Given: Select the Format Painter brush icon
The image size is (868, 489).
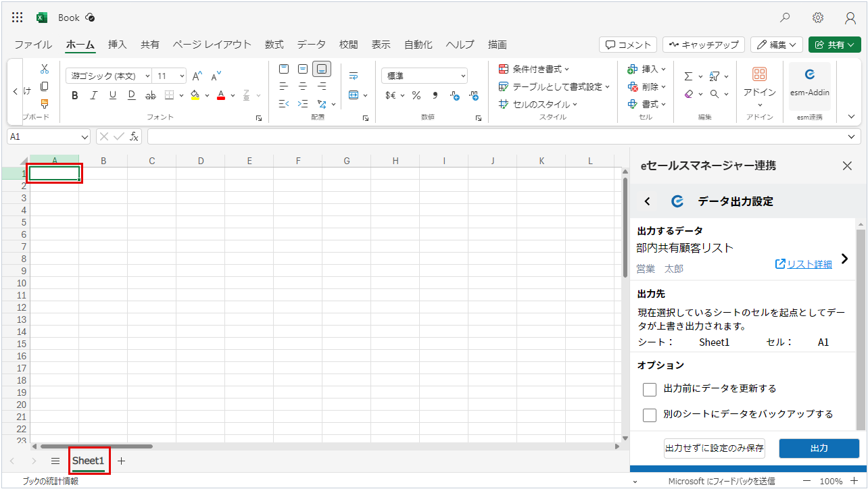Looking at the screenshot, I should [x=45, y=104].
